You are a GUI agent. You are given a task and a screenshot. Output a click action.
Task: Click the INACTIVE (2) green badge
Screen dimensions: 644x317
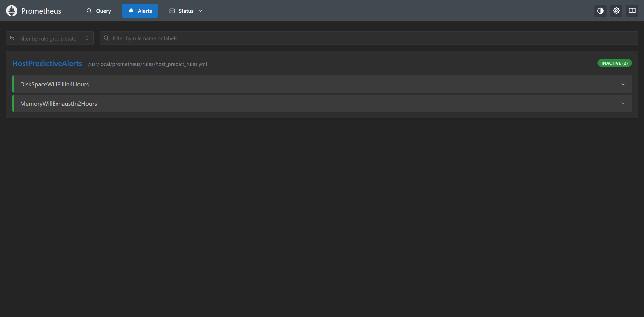pos(615,63)
